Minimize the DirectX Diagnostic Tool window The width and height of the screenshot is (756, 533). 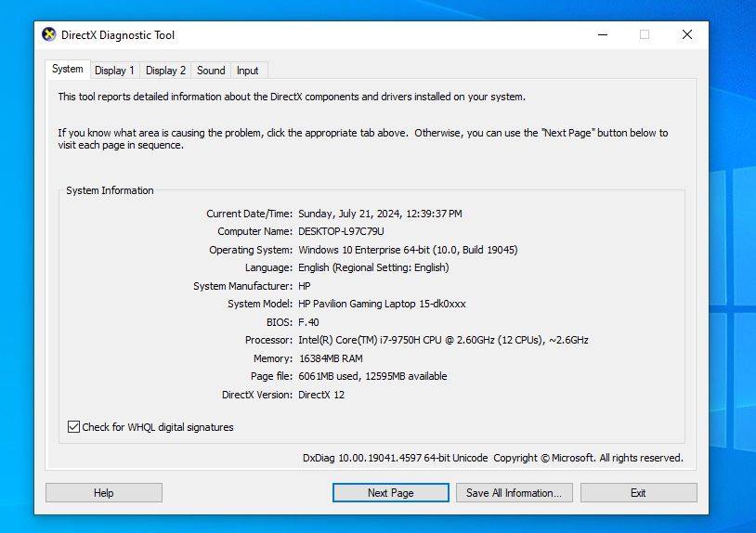point(603,34)
